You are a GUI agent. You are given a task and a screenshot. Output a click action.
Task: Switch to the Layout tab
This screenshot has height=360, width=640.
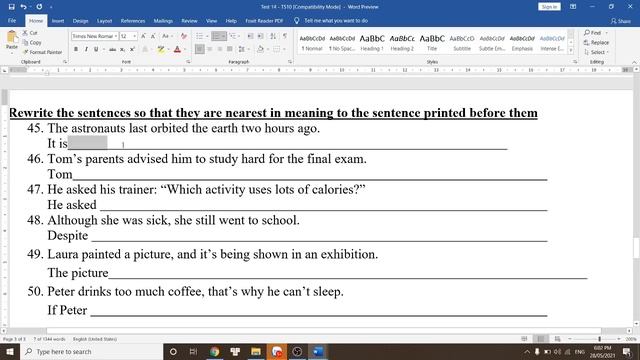(x=104, y=21)
